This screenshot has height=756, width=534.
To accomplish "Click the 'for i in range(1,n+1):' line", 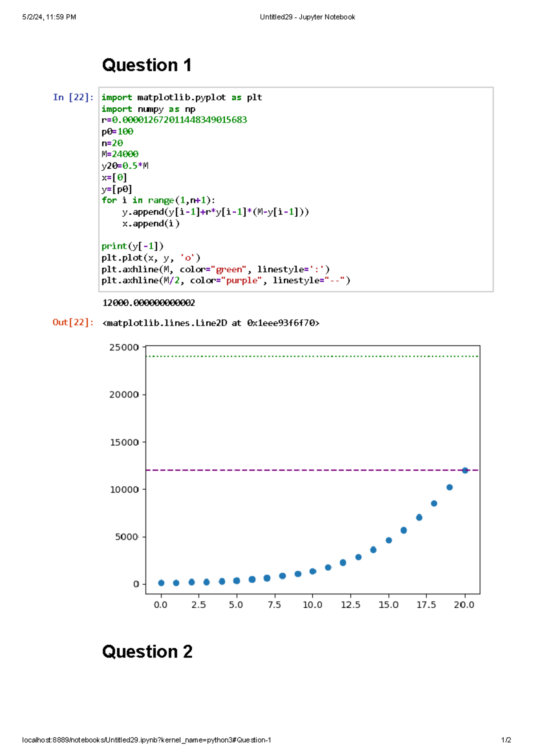I will pos(158,200).
